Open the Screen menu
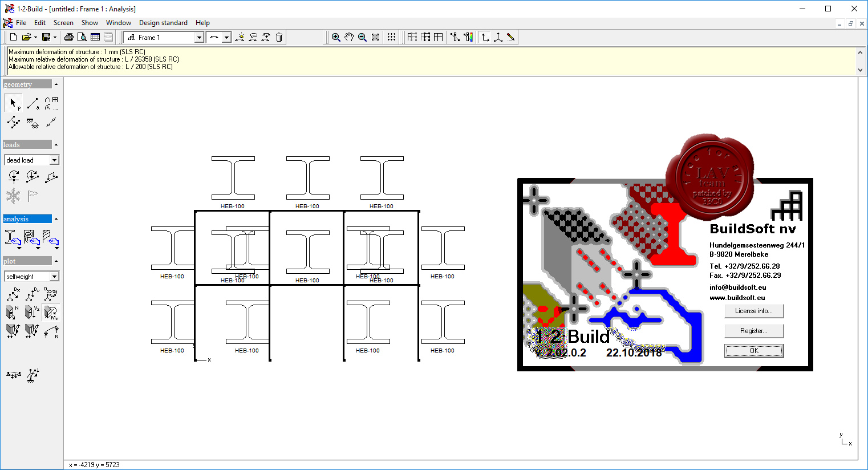Screen dimensions: 868x470 [63, 23]
